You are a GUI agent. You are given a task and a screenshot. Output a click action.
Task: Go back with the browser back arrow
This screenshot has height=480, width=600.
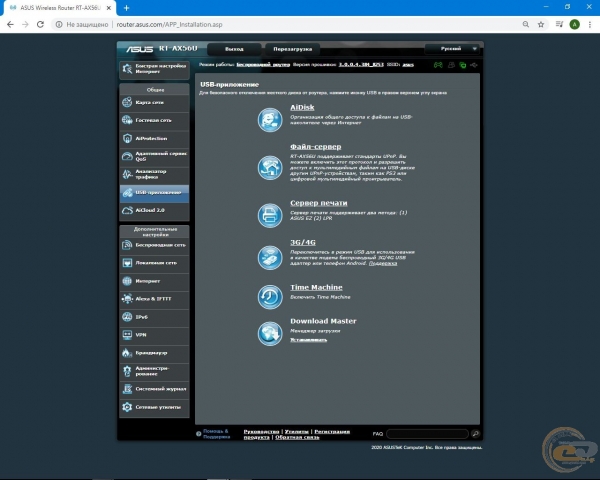pyautogui.click(x=10, y=24)
